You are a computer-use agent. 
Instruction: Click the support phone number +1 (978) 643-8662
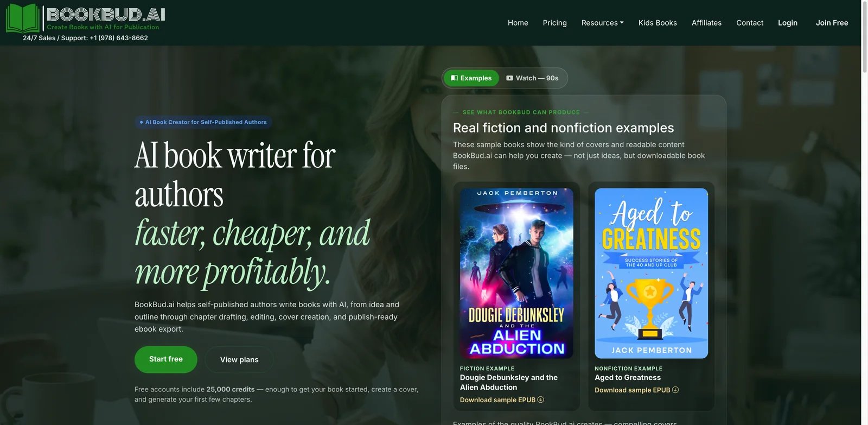coord(119,38)
